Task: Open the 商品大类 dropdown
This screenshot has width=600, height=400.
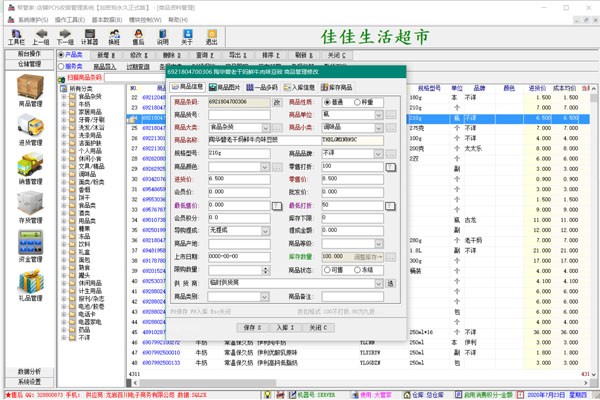Action: pos(266,128)
